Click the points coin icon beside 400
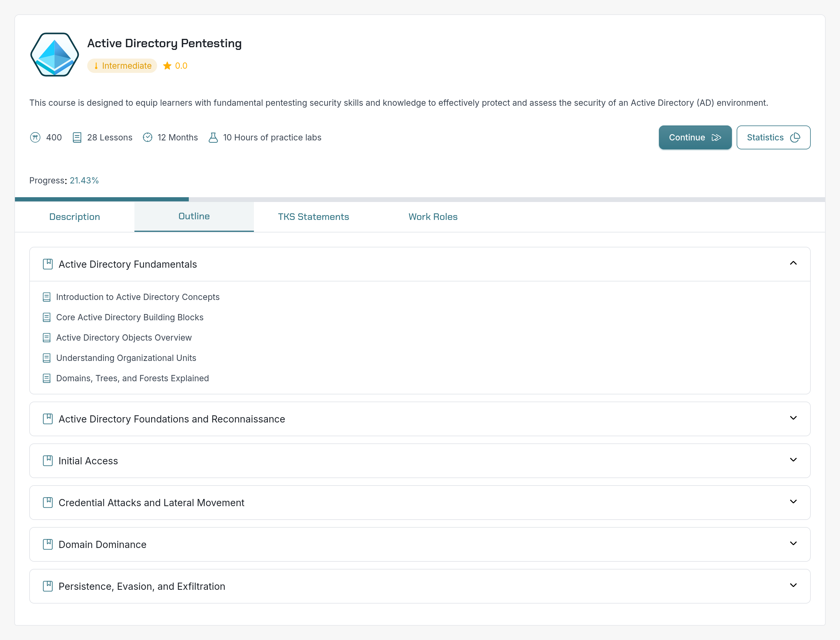This screenshot has height=640, width=840. 35,137
